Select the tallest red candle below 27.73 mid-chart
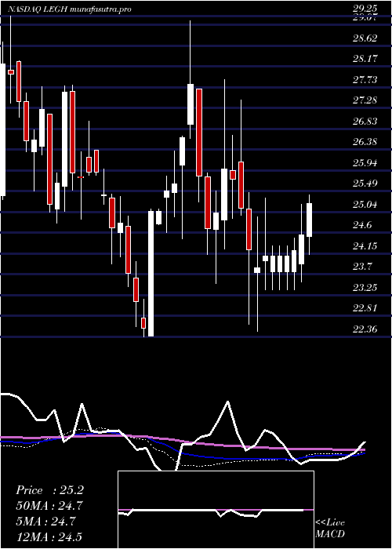The height and width of the screenshot is (549, 392). pyautogui.click(x=199, y=133)
